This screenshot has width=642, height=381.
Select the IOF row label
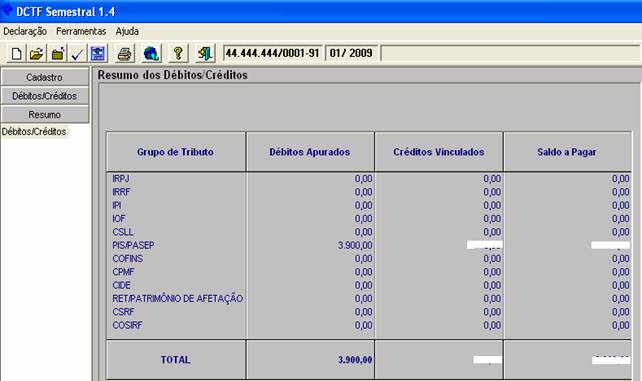pos(119,219)
